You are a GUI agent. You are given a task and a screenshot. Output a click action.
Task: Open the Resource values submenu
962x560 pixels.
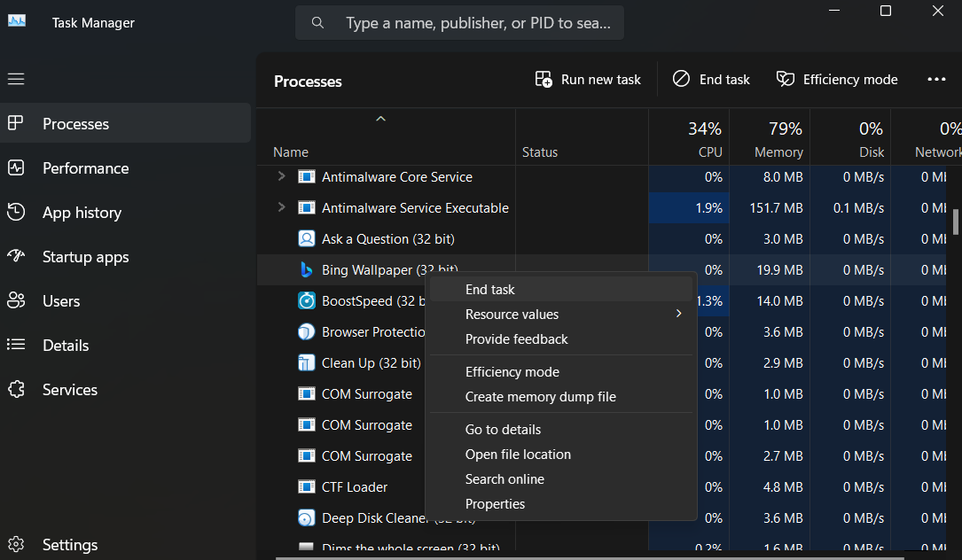(512, 314)
